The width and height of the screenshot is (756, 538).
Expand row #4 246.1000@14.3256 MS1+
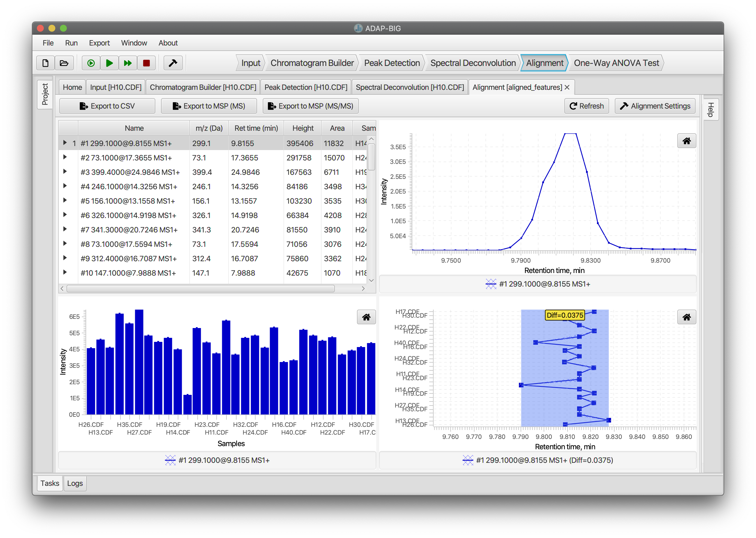tap(65, 186)
